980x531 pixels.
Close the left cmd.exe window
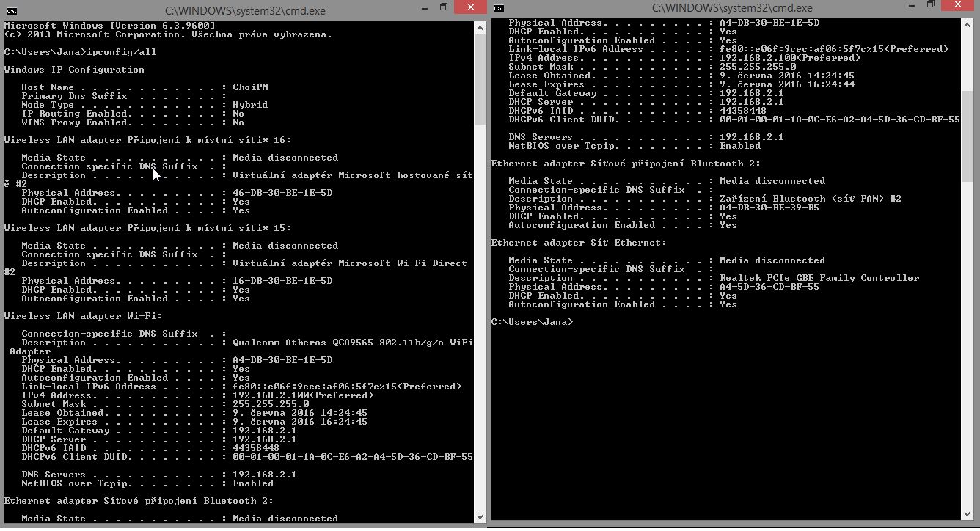pos(469,7)
